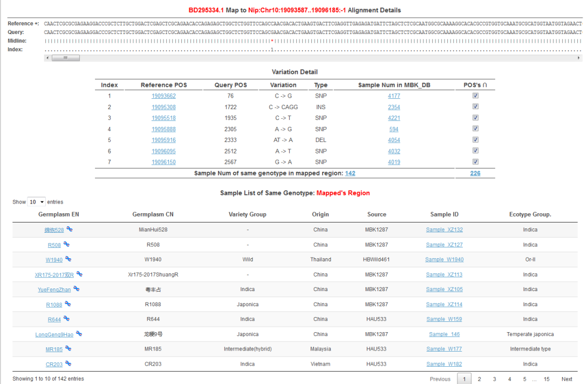Screen dimensions: 588x384
Task: Toggle the checkbox for reference POS 19096095
Action: pyautogui.click(x=475, y=151)
